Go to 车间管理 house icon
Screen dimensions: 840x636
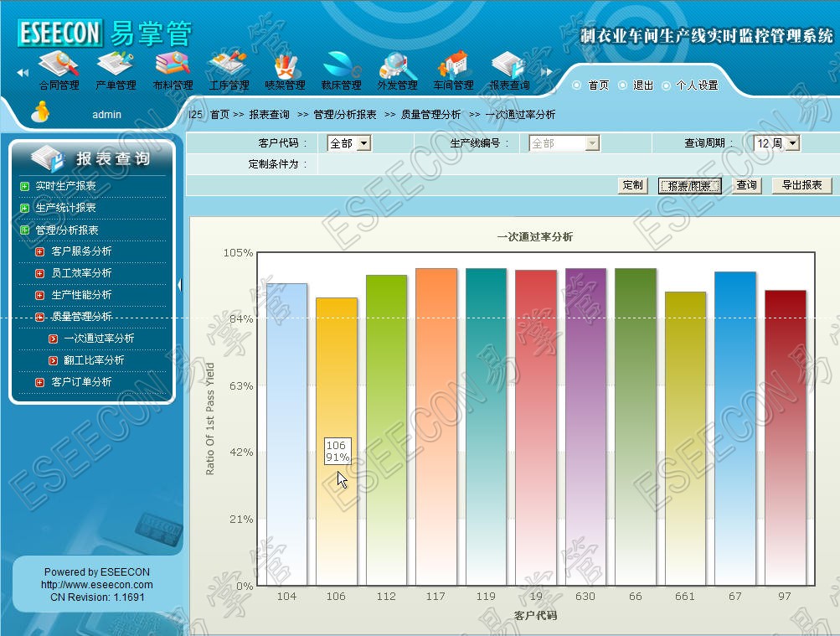(x=453, y=65)
